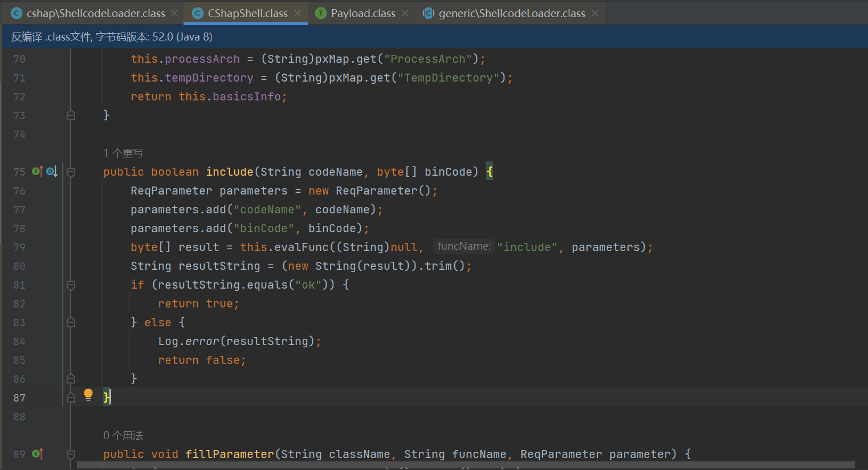The image size is (868, 470).
Task: Collapse the fillParameter method at line 89
Action: pos(71,454)
